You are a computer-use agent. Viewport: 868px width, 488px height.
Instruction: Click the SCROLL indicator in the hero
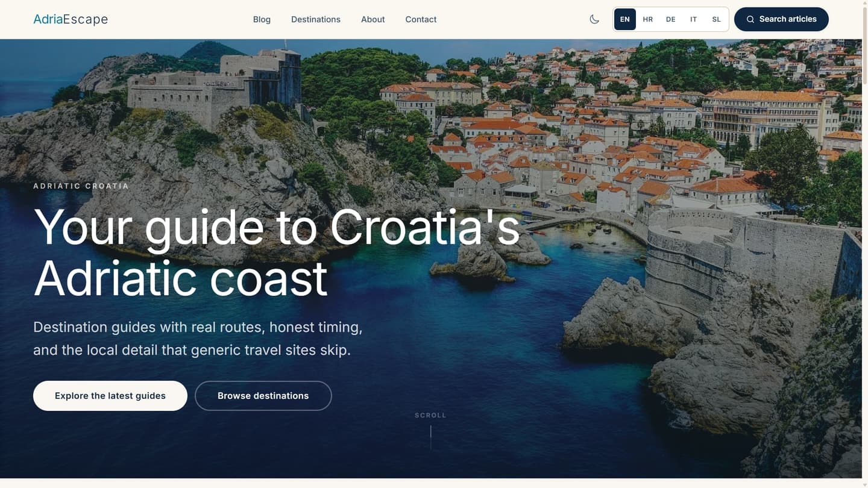[430, 430]
